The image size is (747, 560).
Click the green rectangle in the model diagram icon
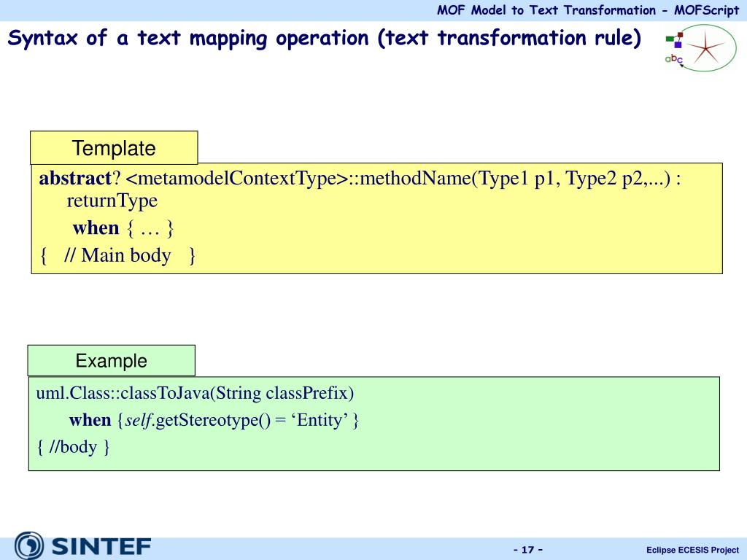[670, 39]
